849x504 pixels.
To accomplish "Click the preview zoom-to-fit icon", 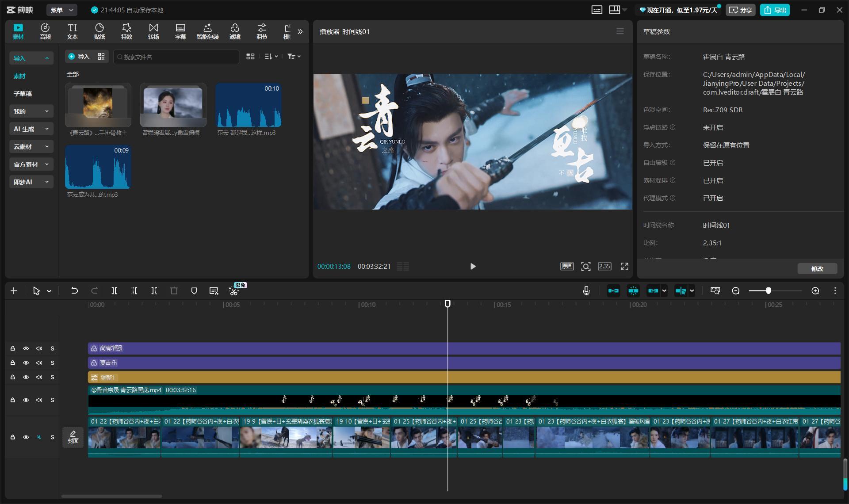I will click(x=586, y=266).
